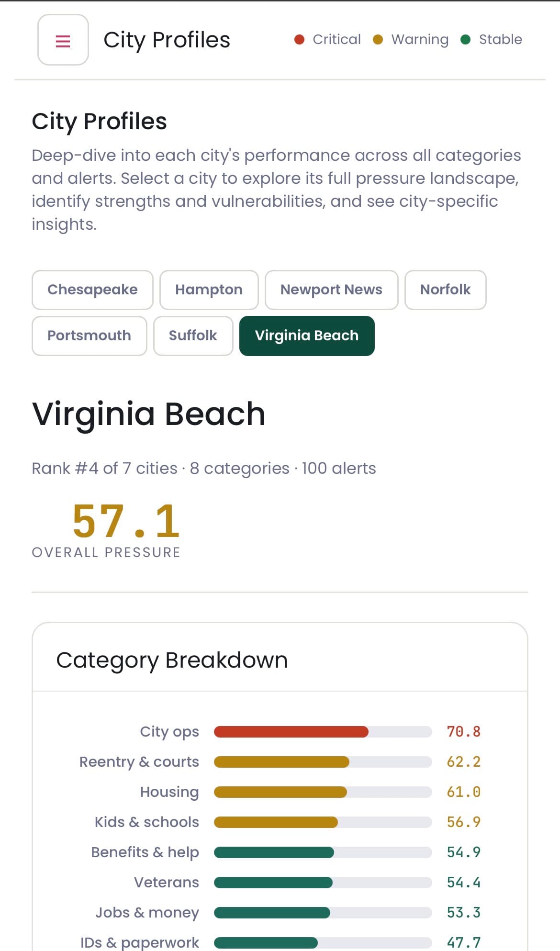The height and width of the screenshot is (951, 560).
Task: Click the City ops red pressure bar
Action: (x=291, y=732)
